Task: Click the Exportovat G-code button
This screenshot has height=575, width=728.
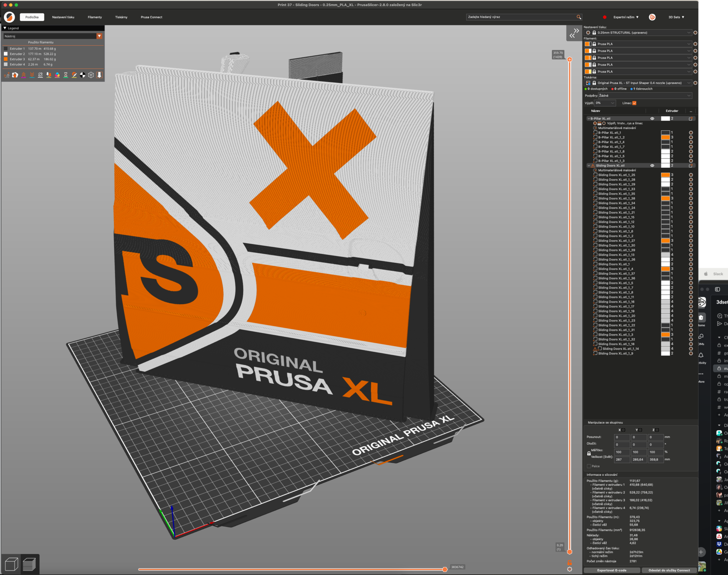Action: 612,570
